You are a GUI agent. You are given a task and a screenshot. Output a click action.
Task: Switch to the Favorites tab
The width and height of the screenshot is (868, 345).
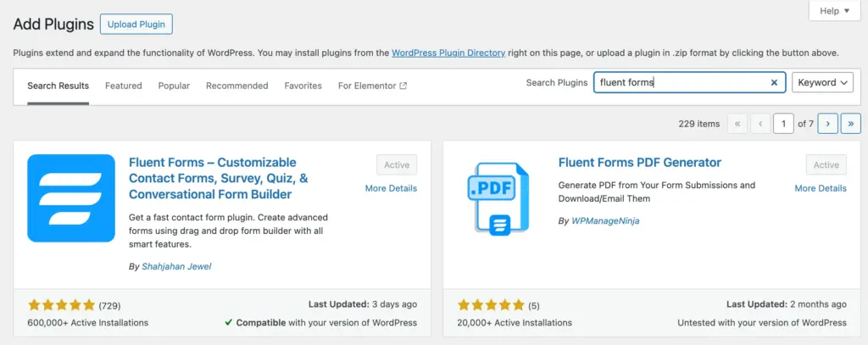click(x=303, y=86)
